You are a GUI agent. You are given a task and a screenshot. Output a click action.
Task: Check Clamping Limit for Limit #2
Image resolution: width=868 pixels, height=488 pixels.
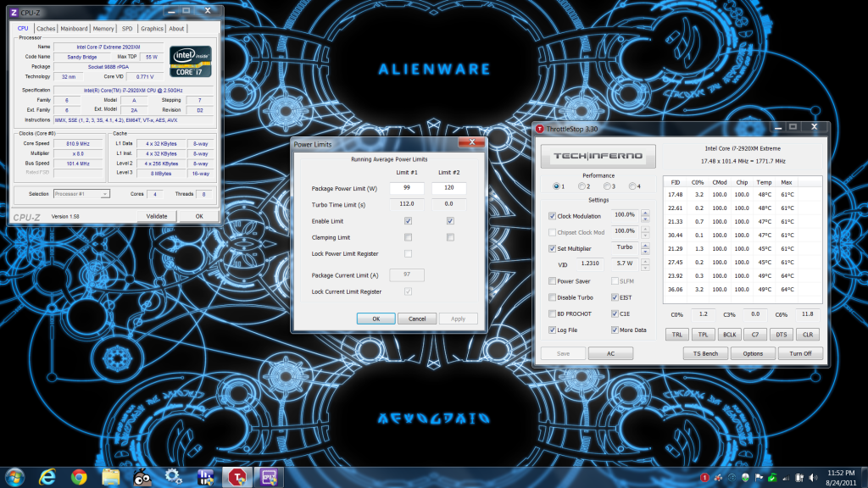point(450,237)
